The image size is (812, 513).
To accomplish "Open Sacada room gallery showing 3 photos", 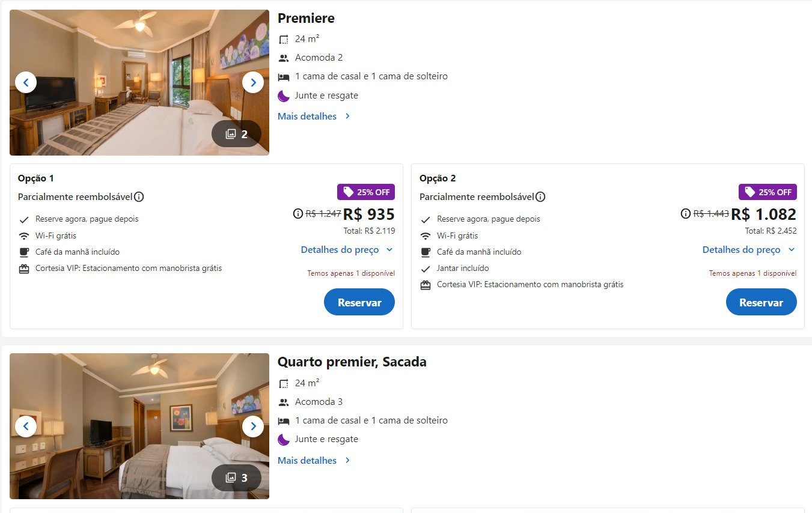I will tap(236, 478).
